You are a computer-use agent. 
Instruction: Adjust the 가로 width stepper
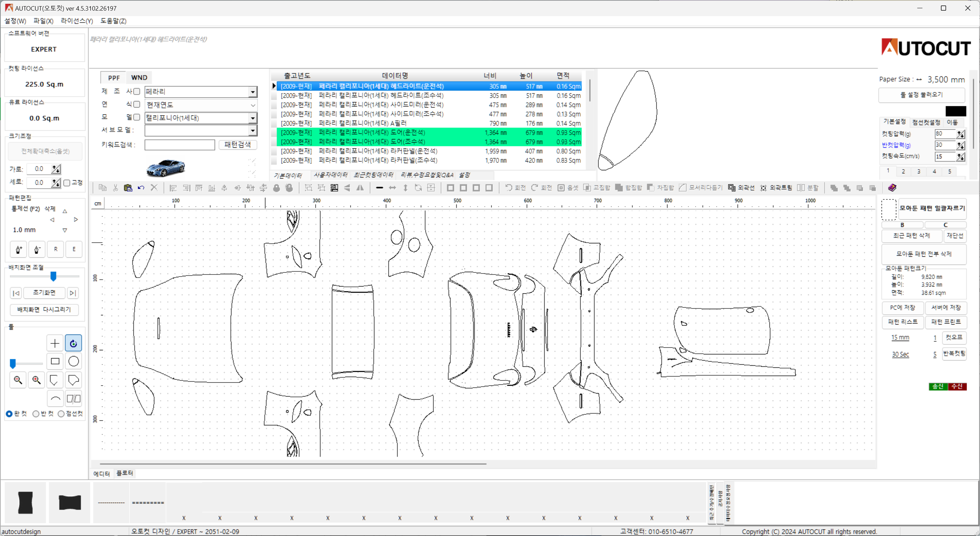[56, 169]
